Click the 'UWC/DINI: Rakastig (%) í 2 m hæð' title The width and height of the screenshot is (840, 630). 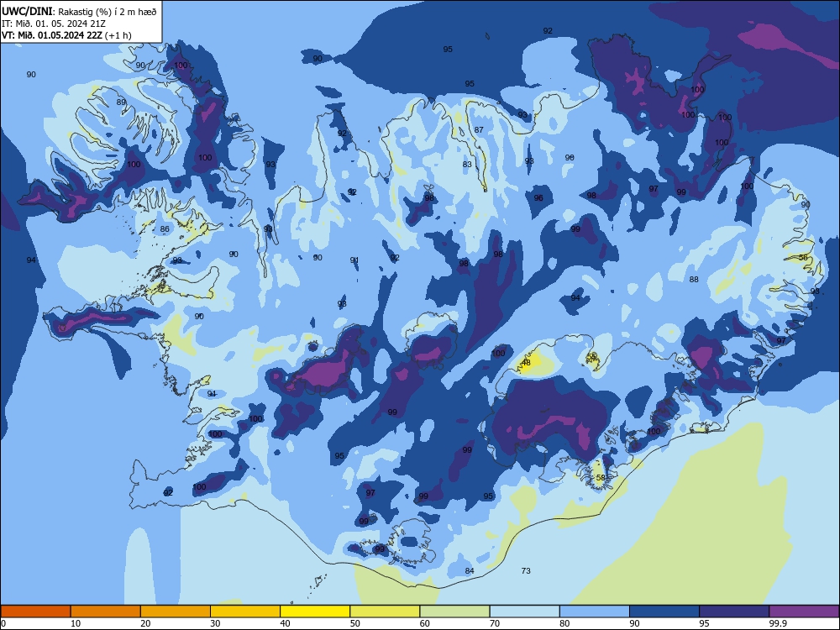tap(79, 12)
